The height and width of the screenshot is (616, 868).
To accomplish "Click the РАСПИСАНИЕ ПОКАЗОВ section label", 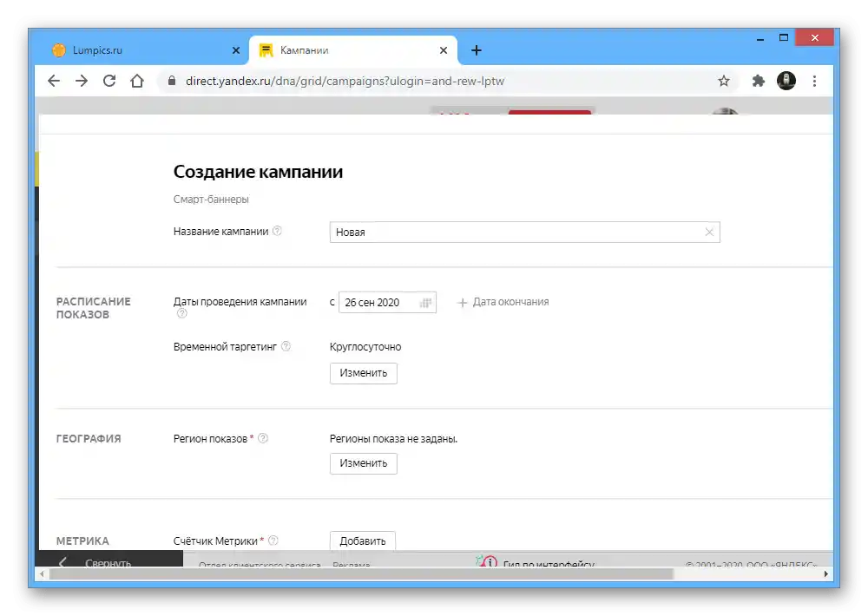I will tap(93, 308).
